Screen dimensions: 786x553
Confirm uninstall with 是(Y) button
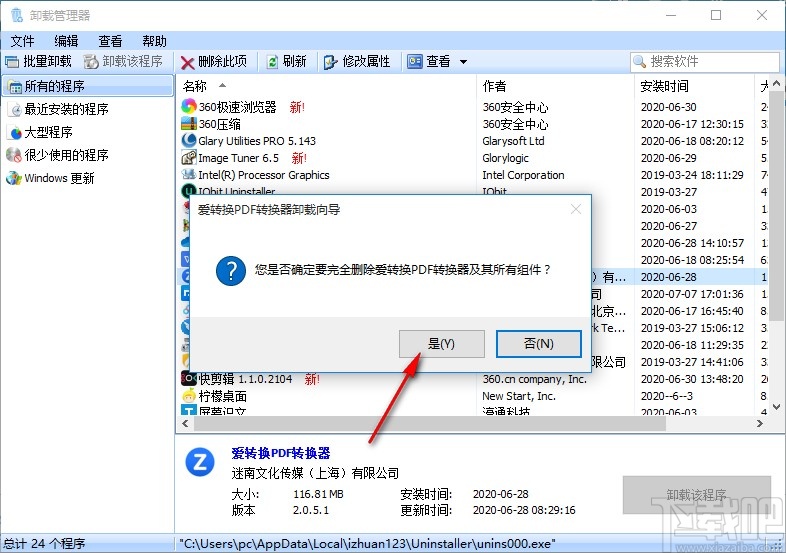pyautogui.click(x=442, y=343)
